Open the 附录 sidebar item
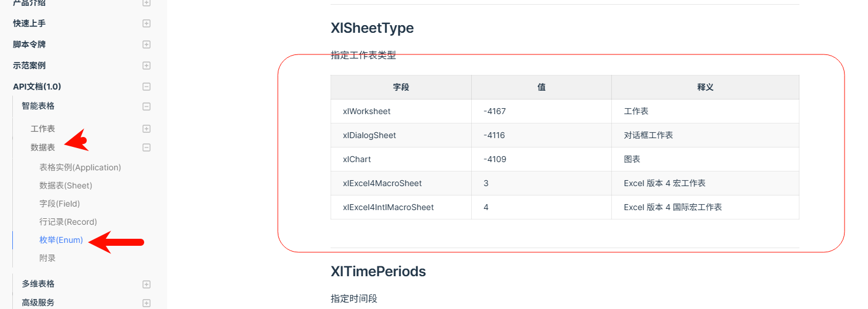The width and height of the screenshot is (868, 309). (x=47, y=258)
